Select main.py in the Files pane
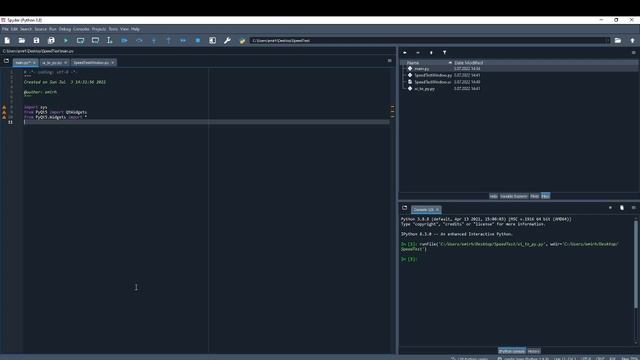Viewport: 640px width, 360px height. click(x=422, y=69)
